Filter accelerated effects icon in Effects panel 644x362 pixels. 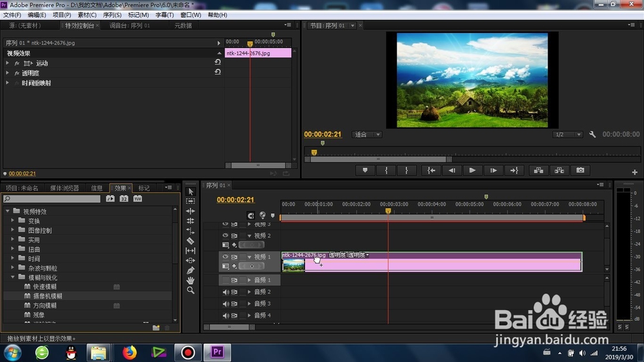tap(110, 198)
